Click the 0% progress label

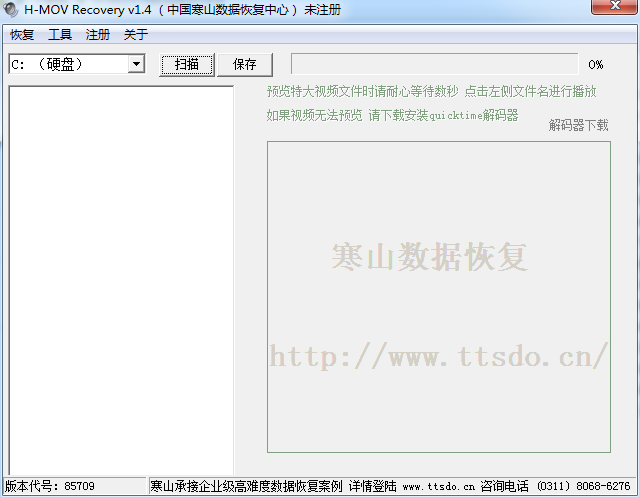click(x=596, y=65)
